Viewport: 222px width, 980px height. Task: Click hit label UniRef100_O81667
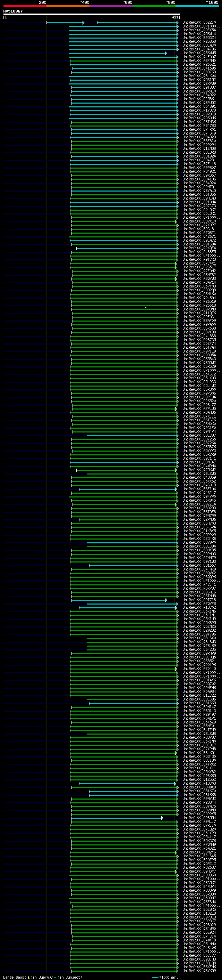pos(199,565)
